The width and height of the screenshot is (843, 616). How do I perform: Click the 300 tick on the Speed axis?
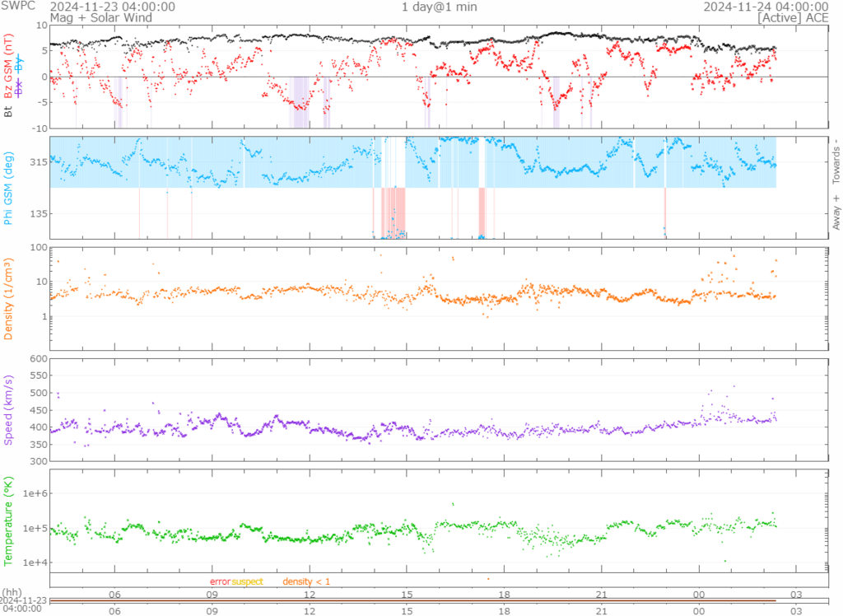[x=40, y=461]
